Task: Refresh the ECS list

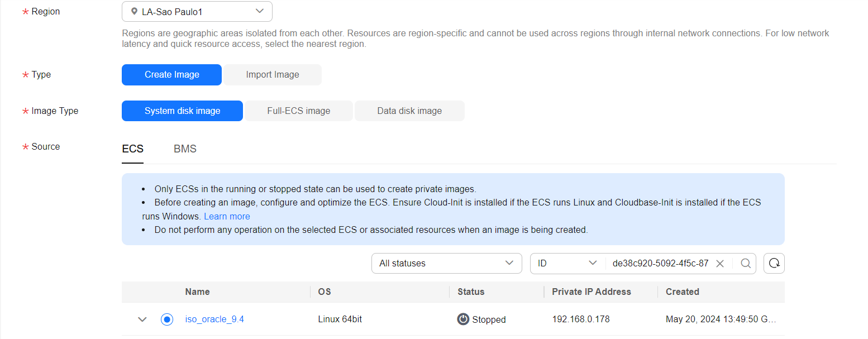Action: pos(774,264)
